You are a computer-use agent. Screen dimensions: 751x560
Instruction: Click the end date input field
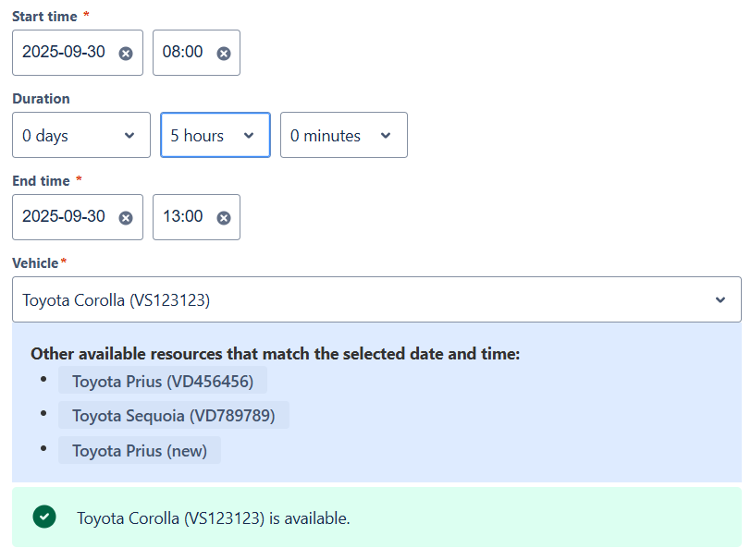[x=64, y=217]
